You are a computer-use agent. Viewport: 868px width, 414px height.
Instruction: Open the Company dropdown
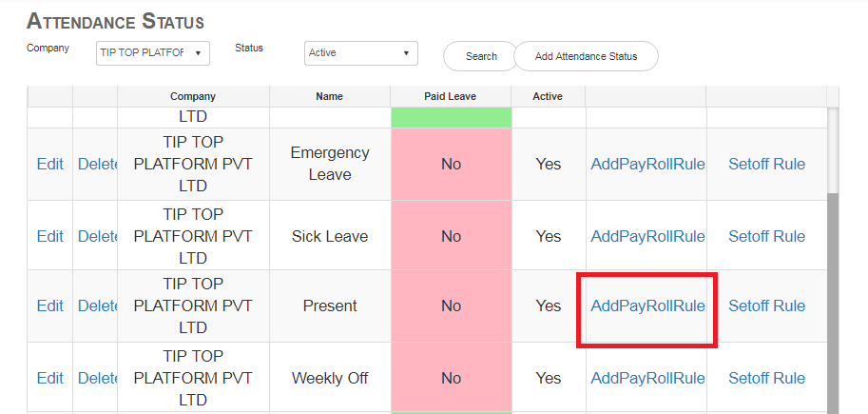152,52
